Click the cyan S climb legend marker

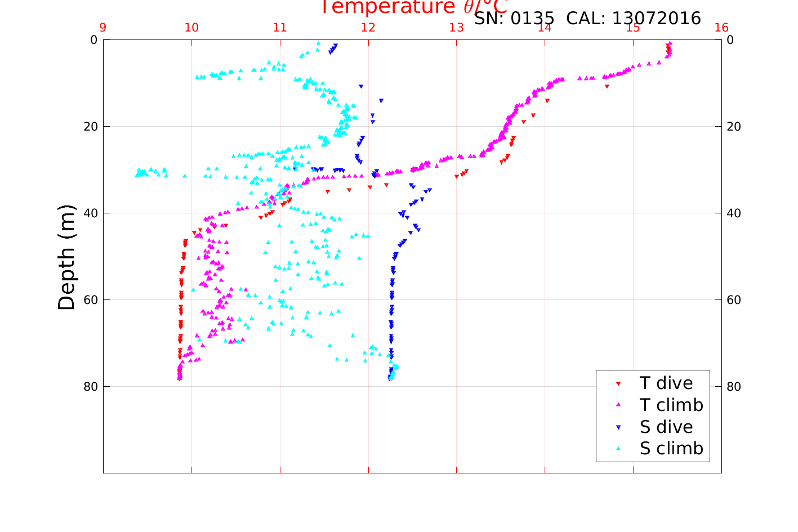point(618,449)
